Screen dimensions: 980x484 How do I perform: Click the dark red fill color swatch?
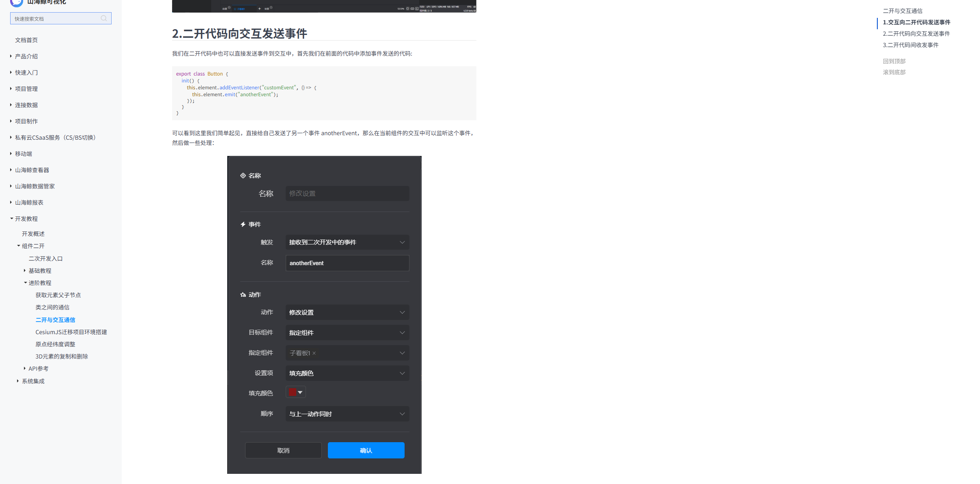pos(293,392)
